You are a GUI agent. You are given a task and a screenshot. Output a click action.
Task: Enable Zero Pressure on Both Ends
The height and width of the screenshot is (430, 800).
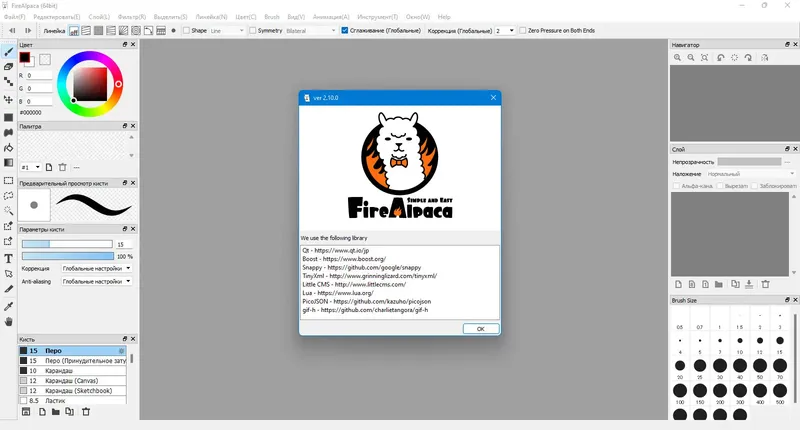(522, 31)
